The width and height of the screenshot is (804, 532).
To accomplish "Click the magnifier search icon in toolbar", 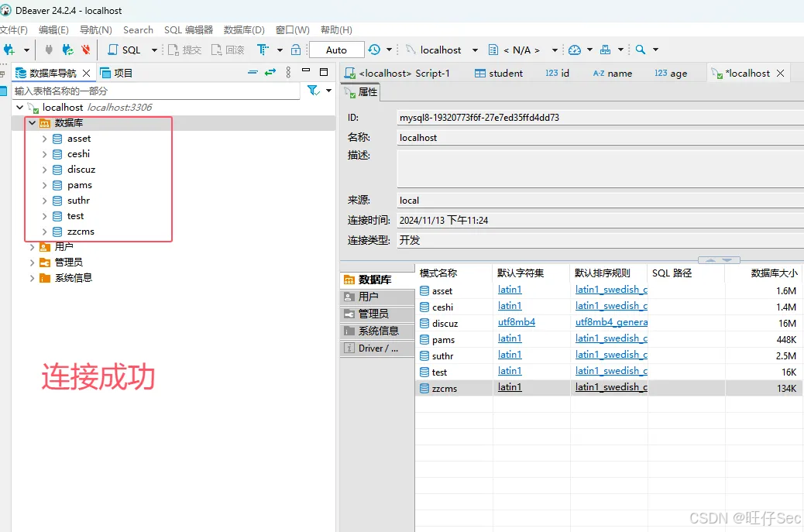I will pyautogui.click(x=641, y=50).
